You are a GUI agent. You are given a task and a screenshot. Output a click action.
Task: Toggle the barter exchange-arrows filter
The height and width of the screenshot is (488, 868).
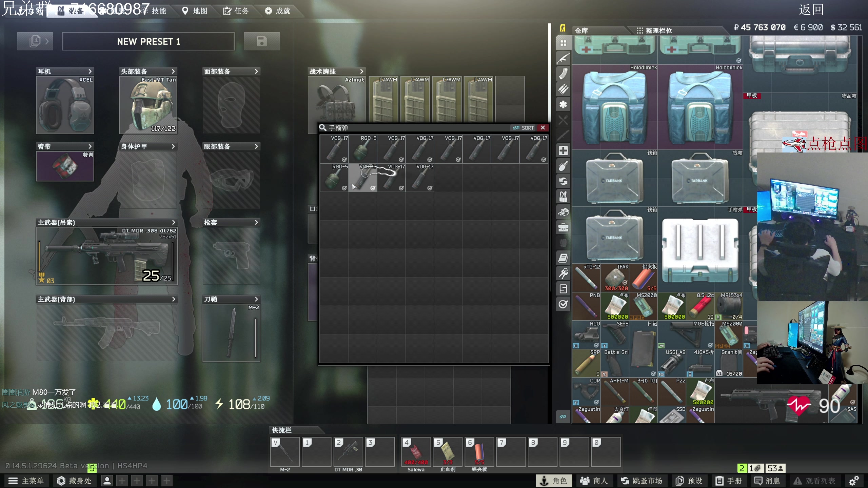[563, 181]
